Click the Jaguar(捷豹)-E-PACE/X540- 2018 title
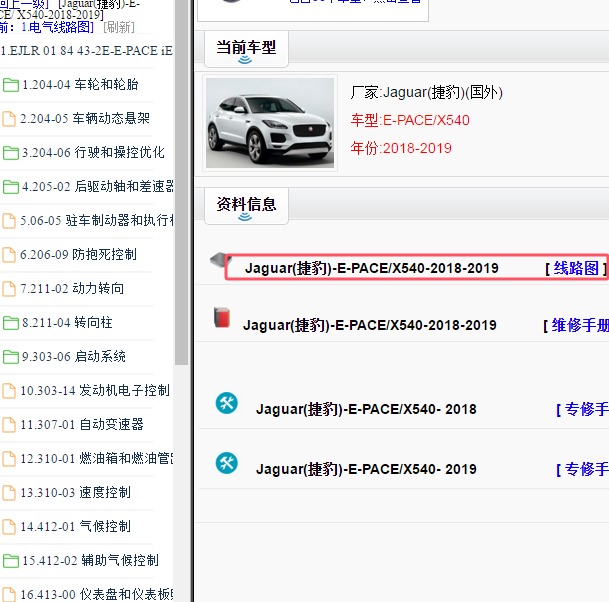 coord(366,409)
